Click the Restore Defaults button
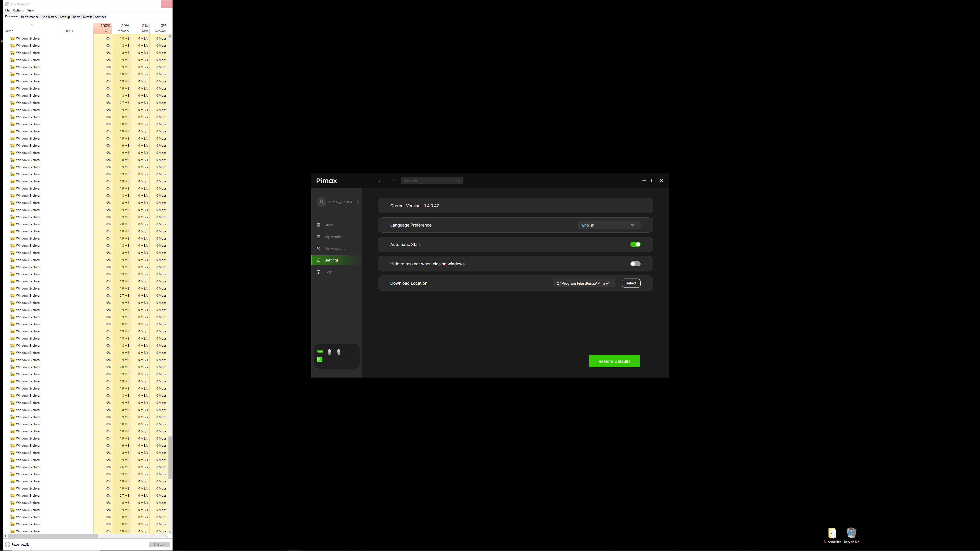This screenshot has height=551, width=980. 614,361
